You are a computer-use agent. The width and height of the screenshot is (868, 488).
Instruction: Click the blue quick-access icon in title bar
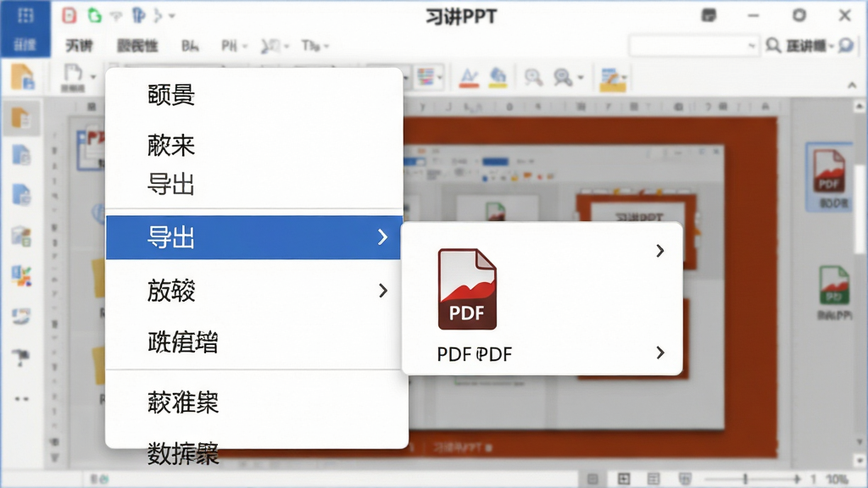138,15
